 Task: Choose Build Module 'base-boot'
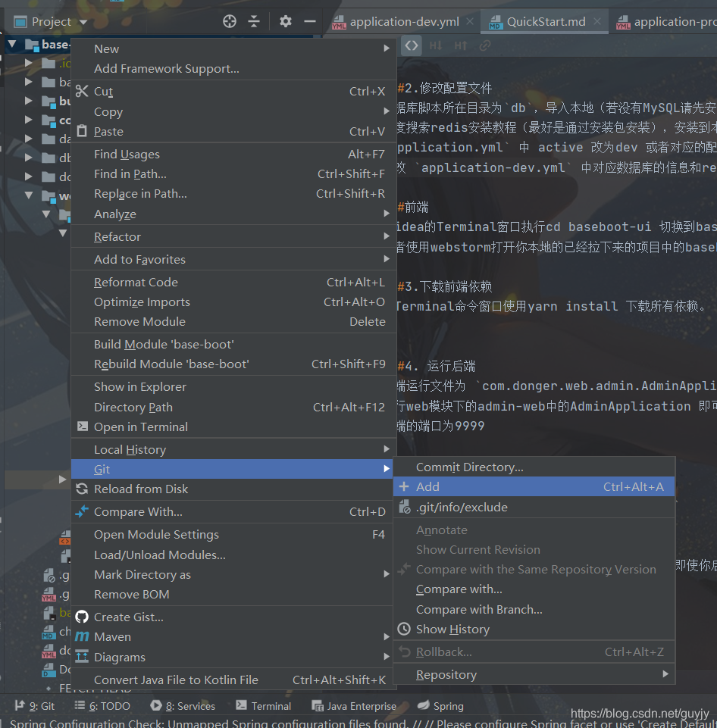233,345
